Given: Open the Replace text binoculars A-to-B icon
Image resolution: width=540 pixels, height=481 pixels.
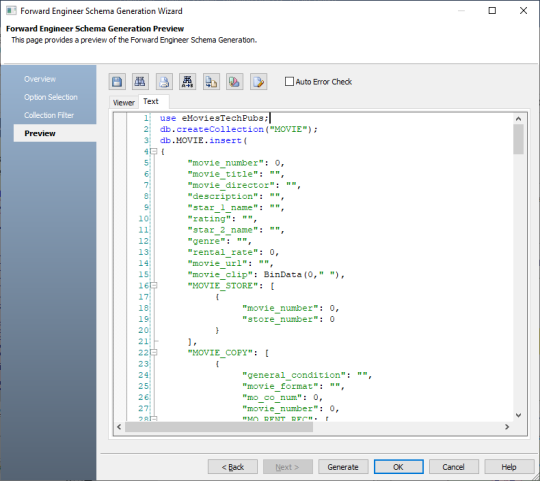Looking at the screenshot, I should 187,82.
